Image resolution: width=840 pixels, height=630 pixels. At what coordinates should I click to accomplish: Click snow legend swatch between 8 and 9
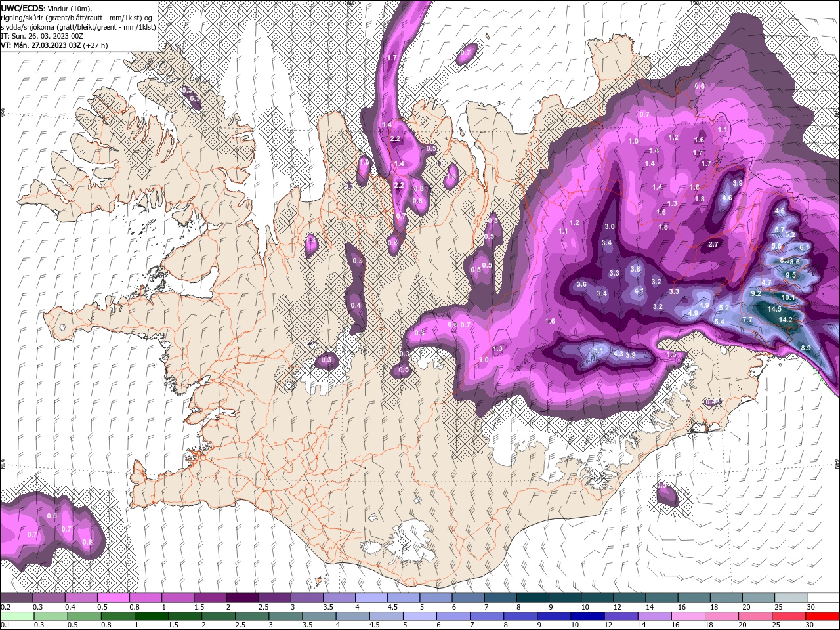(x=533, y=598)
